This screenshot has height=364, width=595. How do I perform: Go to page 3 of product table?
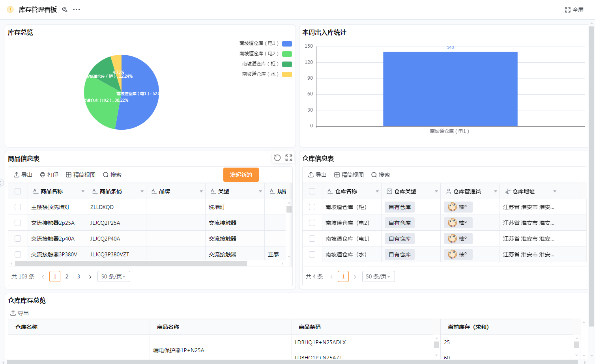tap(79, 276)
